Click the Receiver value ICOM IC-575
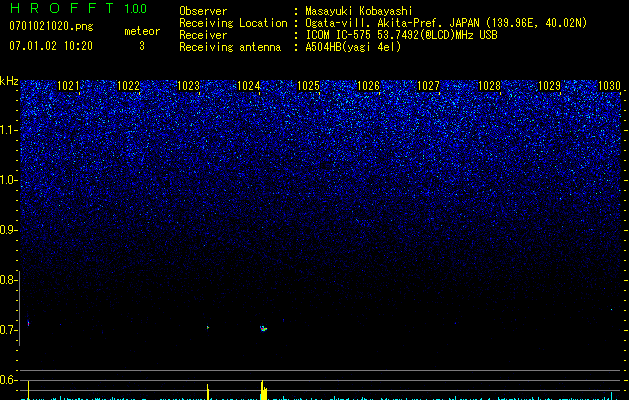 340,35
